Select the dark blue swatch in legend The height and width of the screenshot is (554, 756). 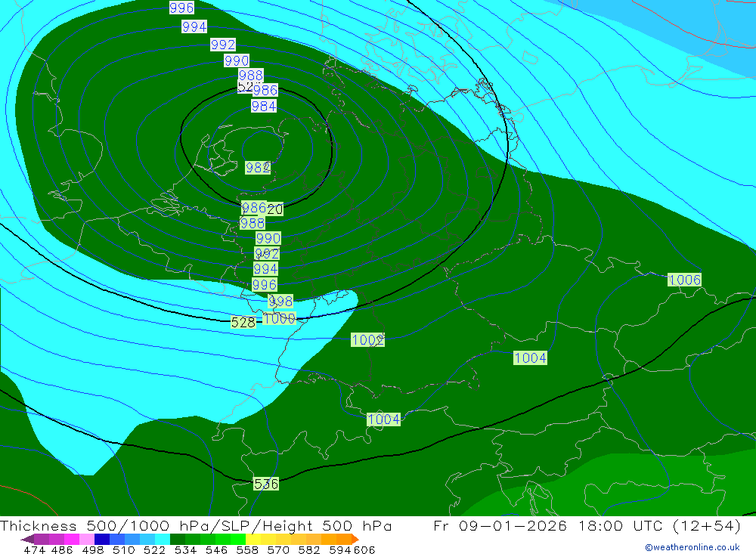coord(102,540)
